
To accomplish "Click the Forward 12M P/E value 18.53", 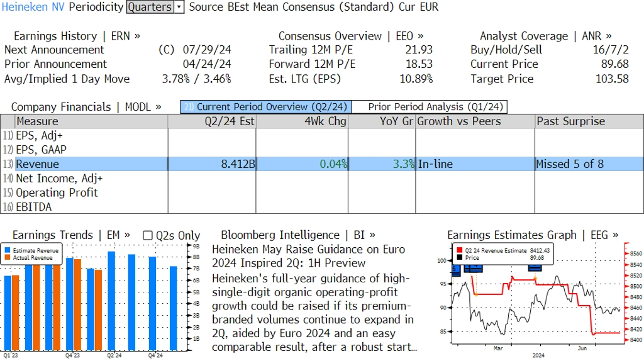I will pos(419,64).
